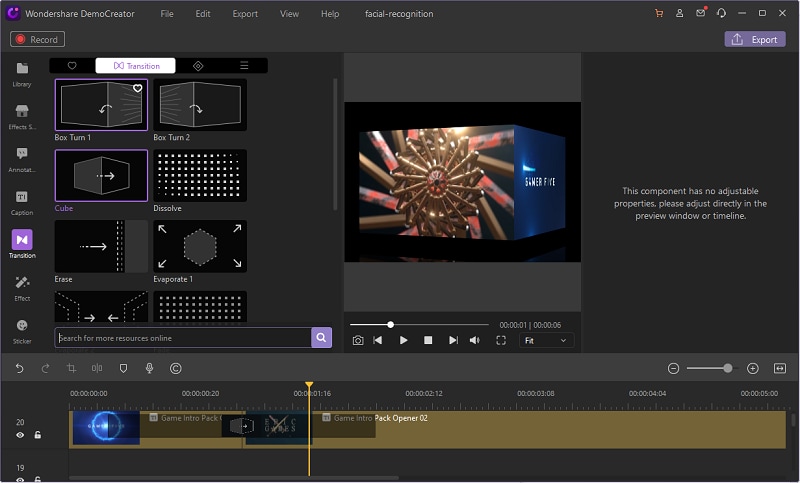
Task: Click the timeline zoom slider handle
Action: (x=727, y=368)
